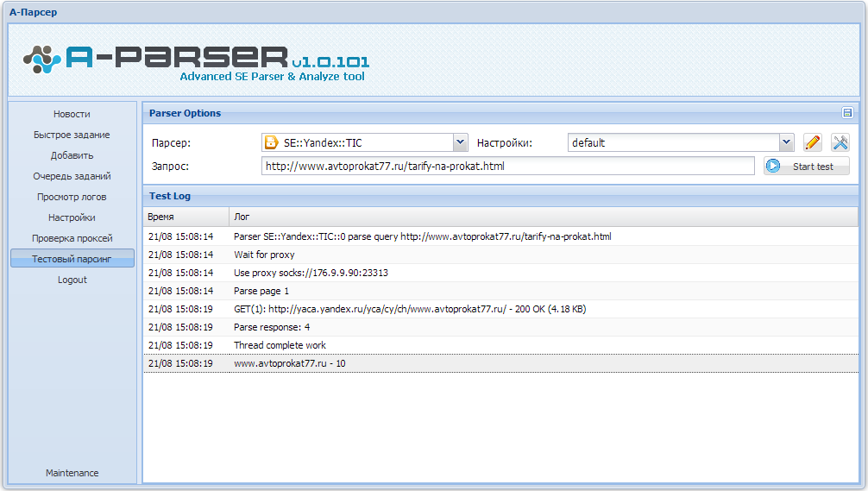Click the Запрос: label
The image size is (868, 491).
pyautogui.click(x=170, y=166)
